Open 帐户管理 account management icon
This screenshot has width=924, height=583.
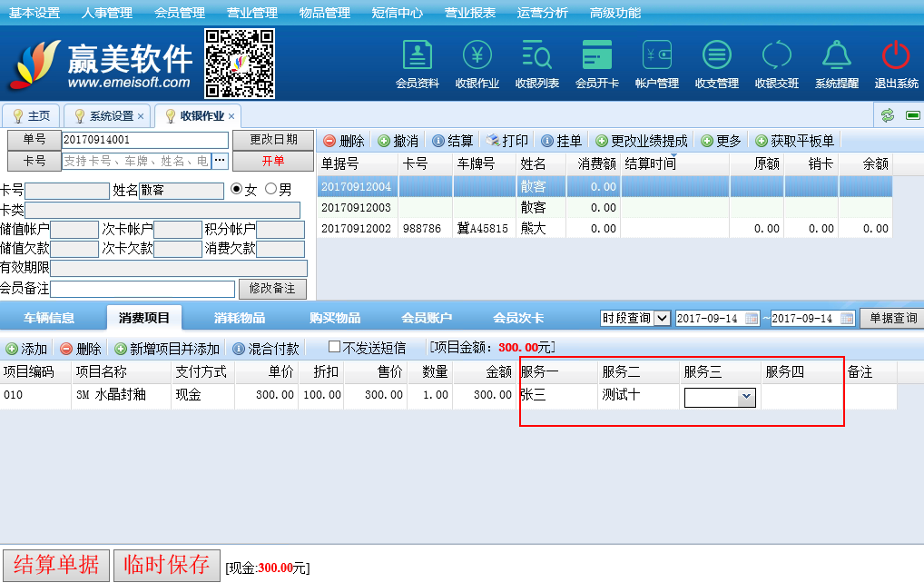click(657, 55)
